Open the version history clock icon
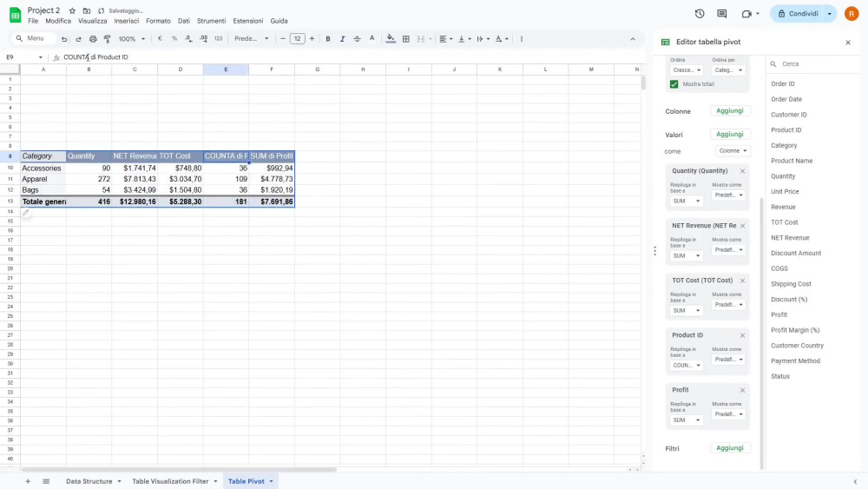The height and width of the screenshot is (489, 868). (x=700, y=13)
